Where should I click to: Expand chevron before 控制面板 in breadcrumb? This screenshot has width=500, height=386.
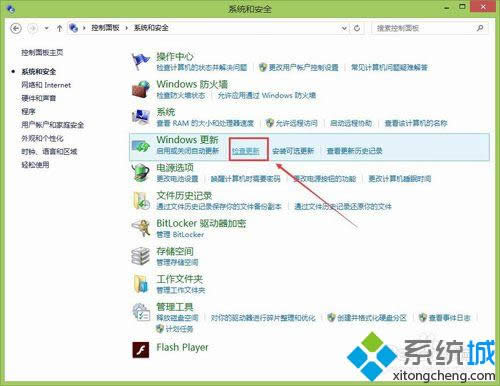[x=84, y=28]
